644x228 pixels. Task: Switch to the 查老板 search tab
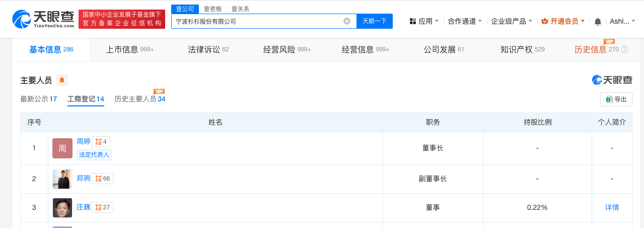pyautogui.click(x=213, y=9)
